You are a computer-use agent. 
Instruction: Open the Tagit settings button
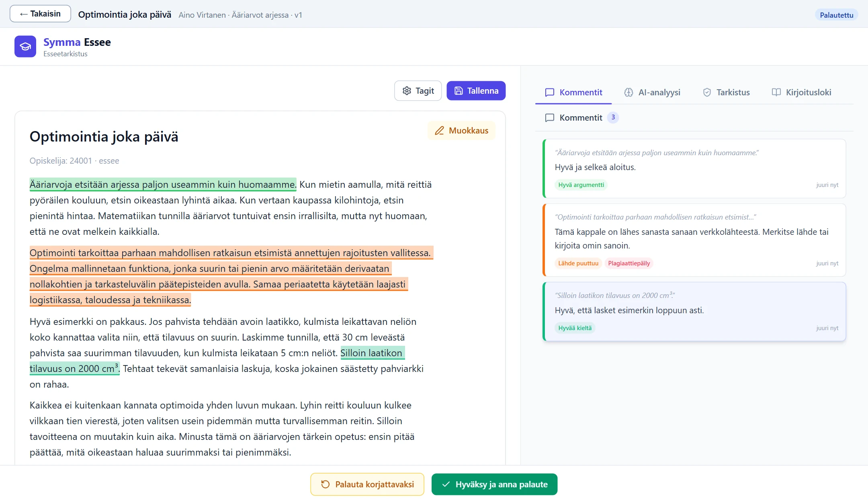point(418,91)
